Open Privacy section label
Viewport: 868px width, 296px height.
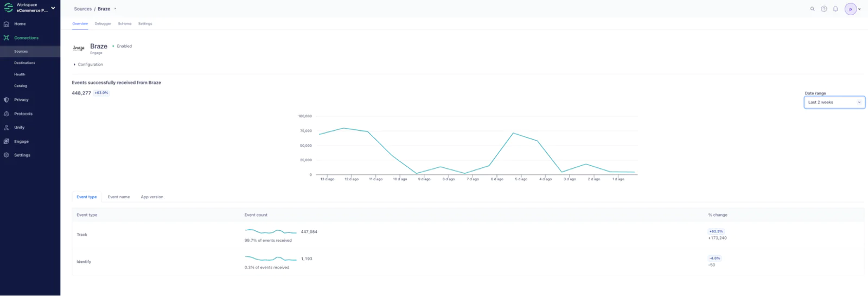(x=21, y=100)
